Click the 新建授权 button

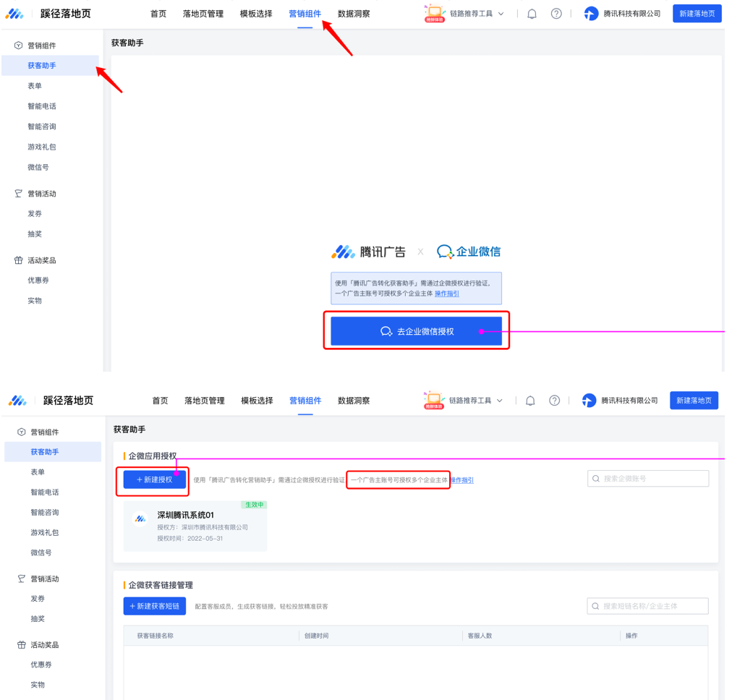click(155, 479)
